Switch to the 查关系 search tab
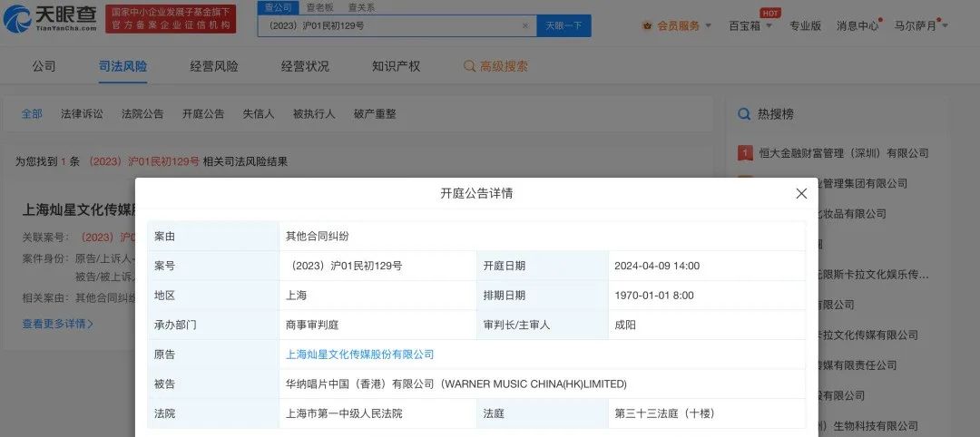 (x=361, y=7)
